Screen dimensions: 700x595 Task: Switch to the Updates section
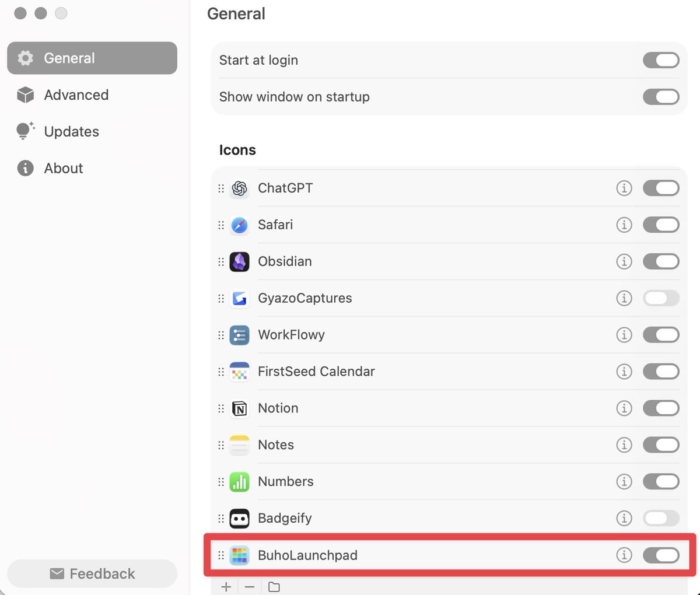pyautogui.click(x=71, y=132)
